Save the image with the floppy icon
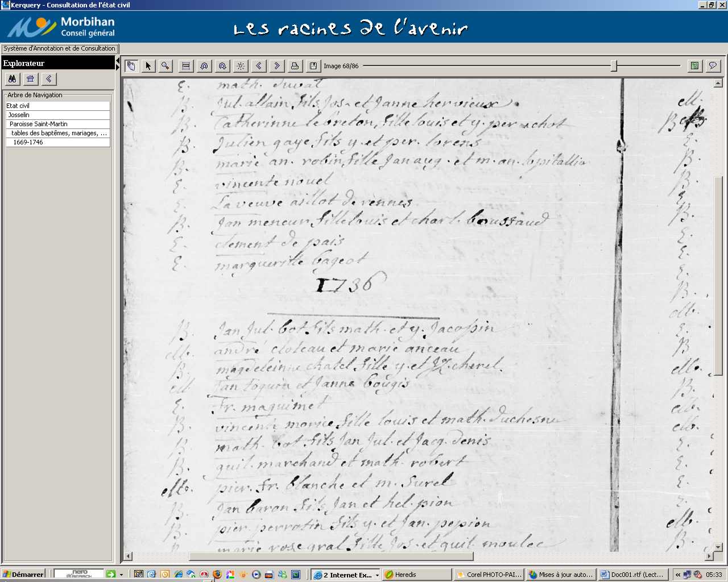 (313, 66)
